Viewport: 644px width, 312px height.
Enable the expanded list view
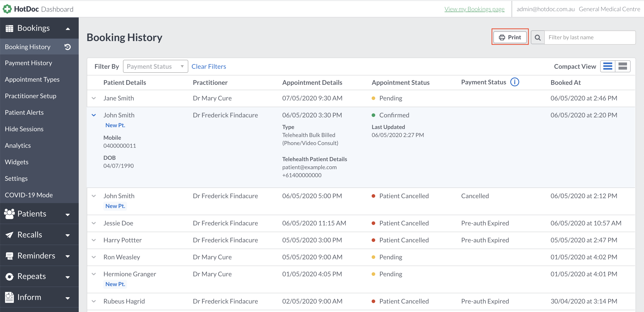coord(608,66)
